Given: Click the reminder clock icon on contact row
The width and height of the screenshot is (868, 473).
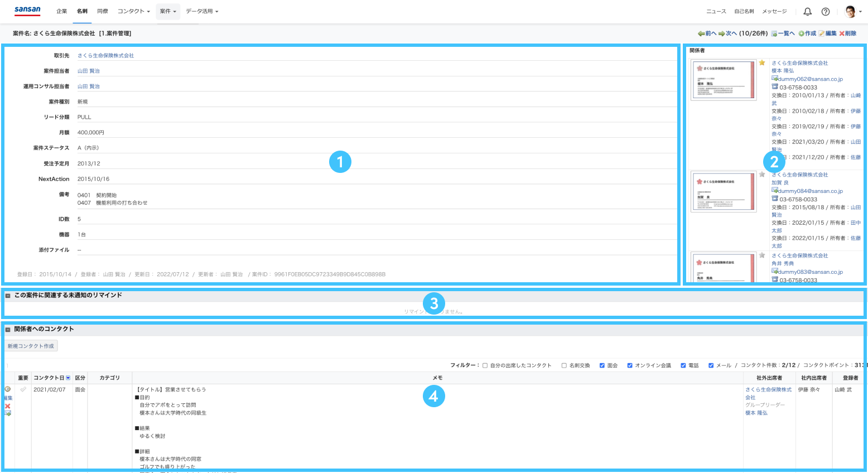Looking at the screenshot, I should (x=8, y=389).
